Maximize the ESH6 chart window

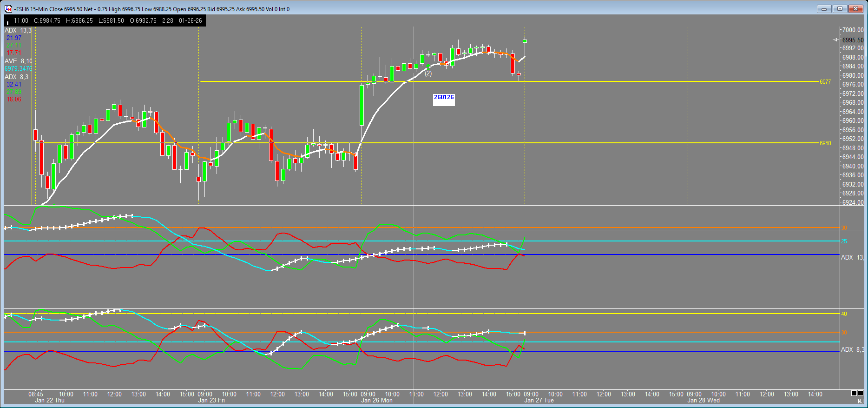coord(840,9)
